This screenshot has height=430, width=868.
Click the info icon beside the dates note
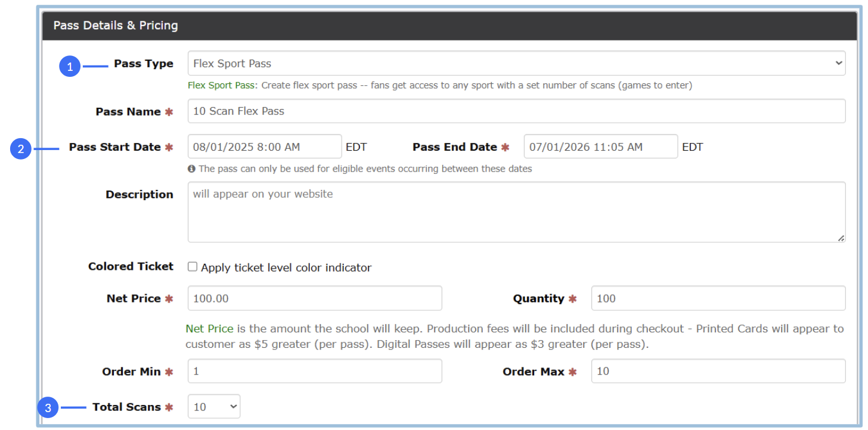tap(191, 169)
